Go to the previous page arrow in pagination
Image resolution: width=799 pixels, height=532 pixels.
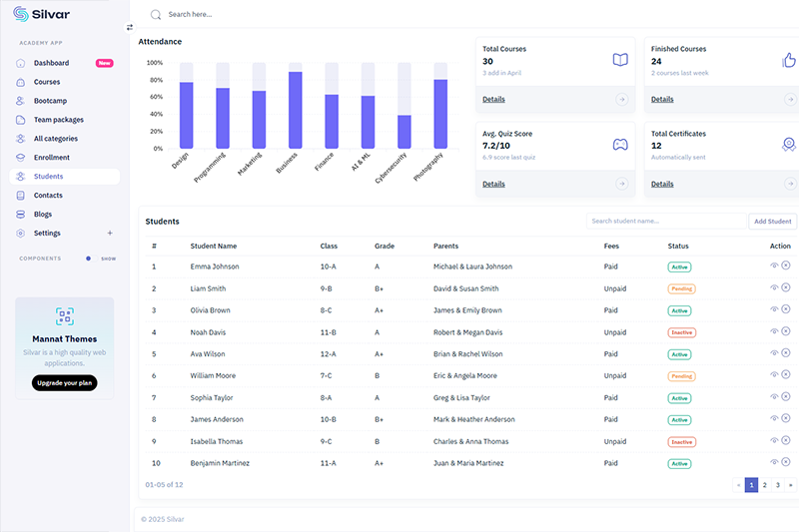tap(739, 485)
